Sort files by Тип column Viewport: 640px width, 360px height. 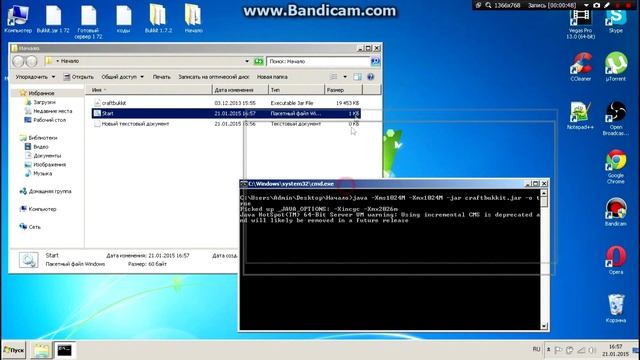296,90
